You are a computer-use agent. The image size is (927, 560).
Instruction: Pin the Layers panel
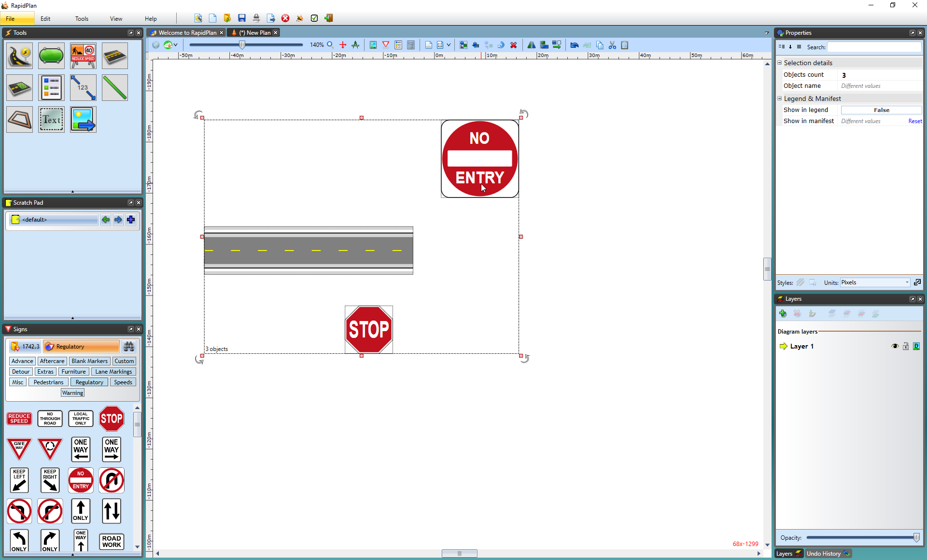tap(912, 299)
